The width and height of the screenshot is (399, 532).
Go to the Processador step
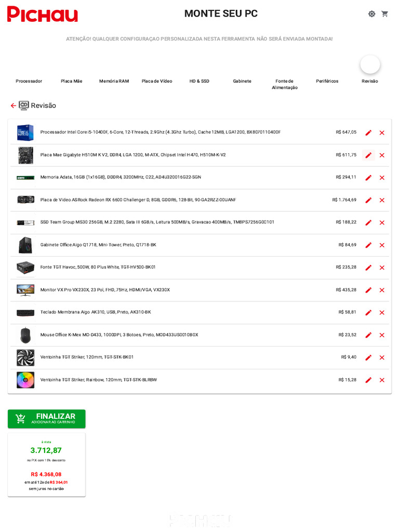pyautogui.click(x=29, y=81)
